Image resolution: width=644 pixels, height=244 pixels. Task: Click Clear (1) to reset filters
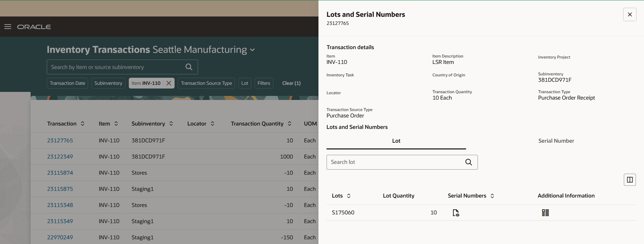[291, 83]
